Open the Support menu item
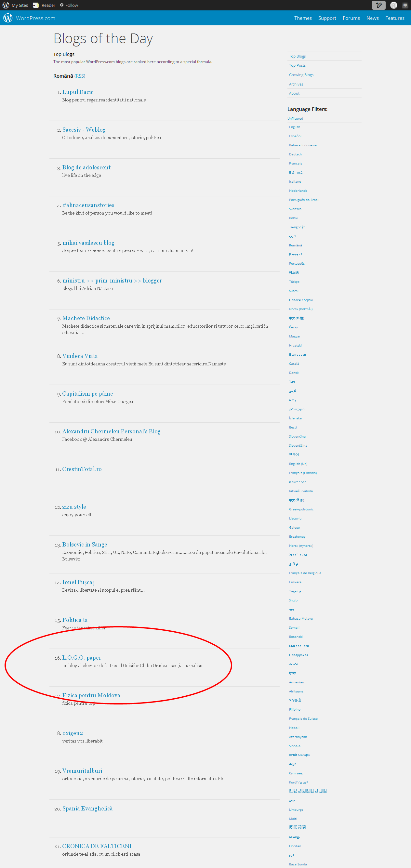Viewport: 411px width, 868px height. [327, 18]
